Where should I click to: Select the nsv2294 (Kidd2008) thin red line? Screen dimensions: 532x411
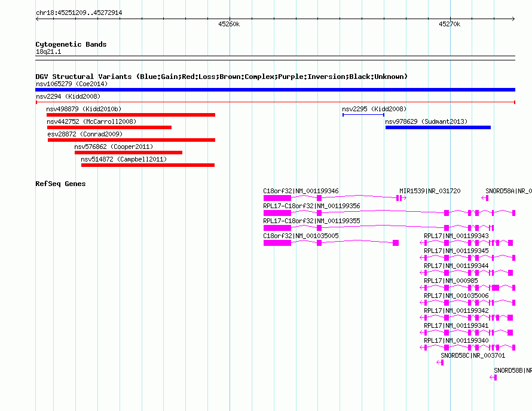tap(275, 102)
